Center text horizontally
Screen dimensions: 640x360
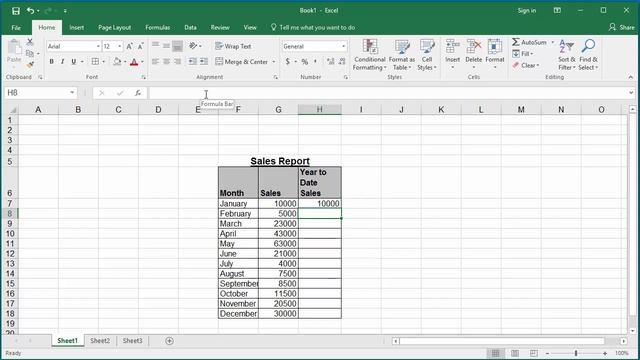coord(166,62)
